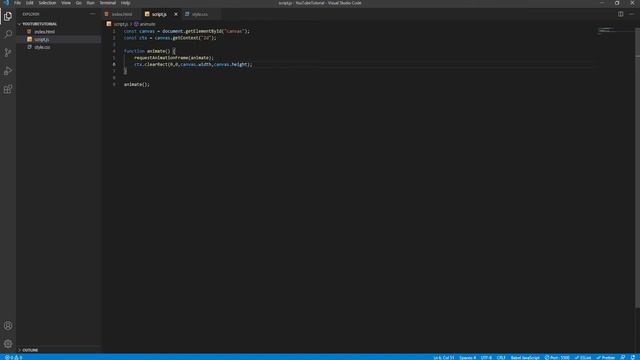Change line endings via CRLF status item
The image size is (640, 360).
pyautogui.click(x=501, y=358)
